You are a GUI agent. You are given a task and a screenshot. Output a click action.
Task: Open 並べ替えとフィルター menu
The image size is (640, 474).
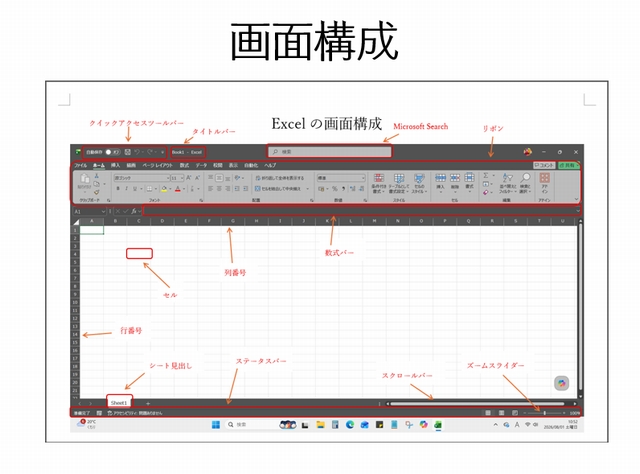507,183
